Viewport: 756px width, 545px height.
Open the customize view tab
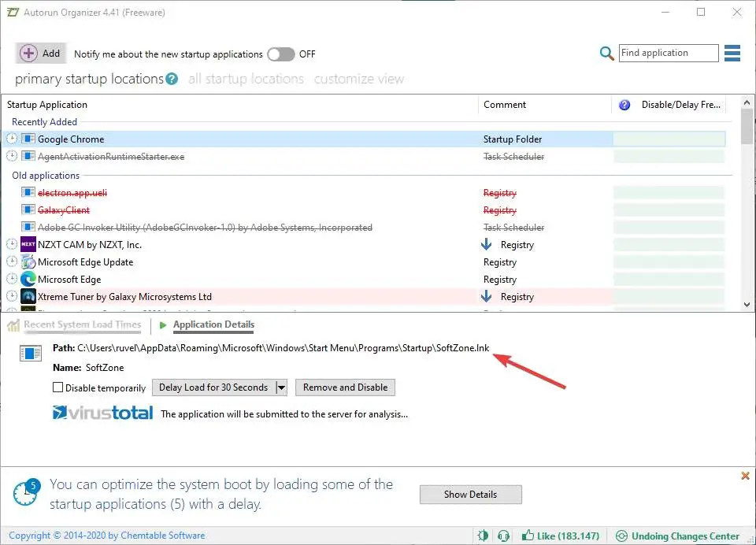(x=359, y=79)
